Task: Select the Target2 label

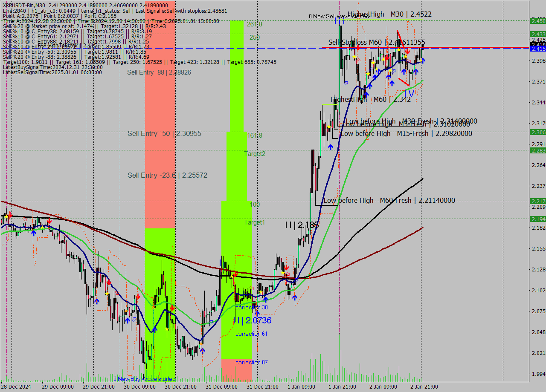Action: (255, 154)
